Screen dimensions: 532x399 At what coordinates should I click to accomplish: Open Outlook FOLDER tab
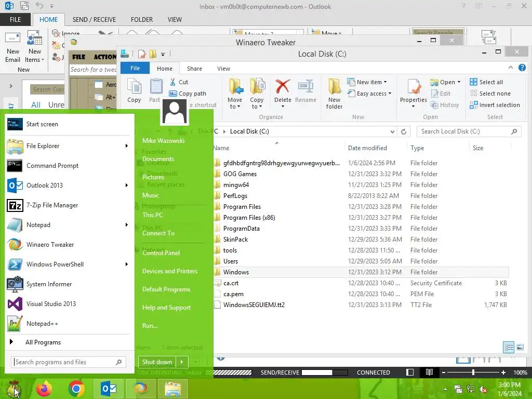click(x=142, y=20)
